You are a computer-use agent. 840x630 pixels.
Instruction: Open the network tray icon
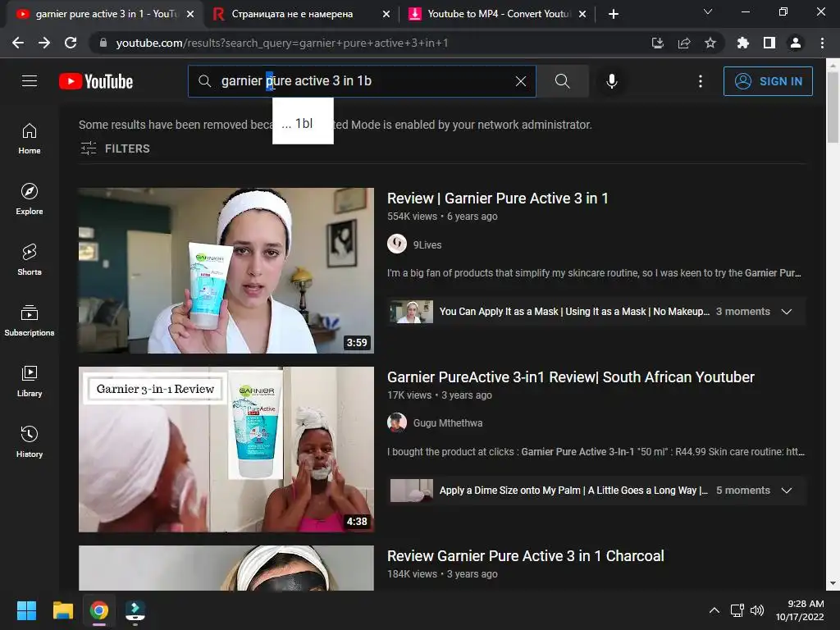[737, 610]
